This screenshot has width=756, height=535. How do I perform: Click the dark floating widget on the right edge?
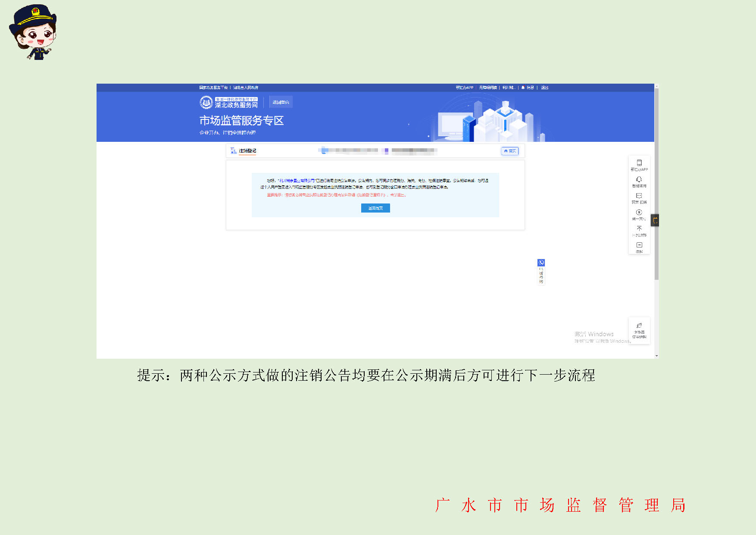(655, 220)
